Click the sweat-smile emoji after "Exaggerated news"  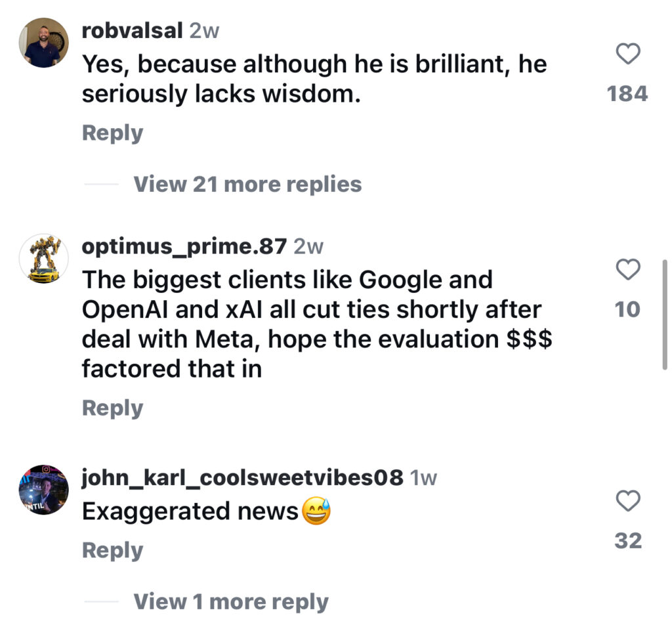coord(316,511)
